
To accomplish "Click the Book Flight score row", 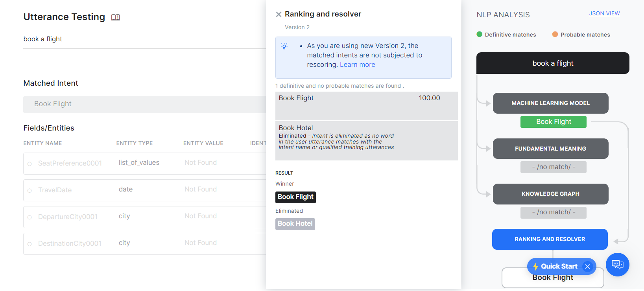I will pyautogui.click(x=366, y=105).
